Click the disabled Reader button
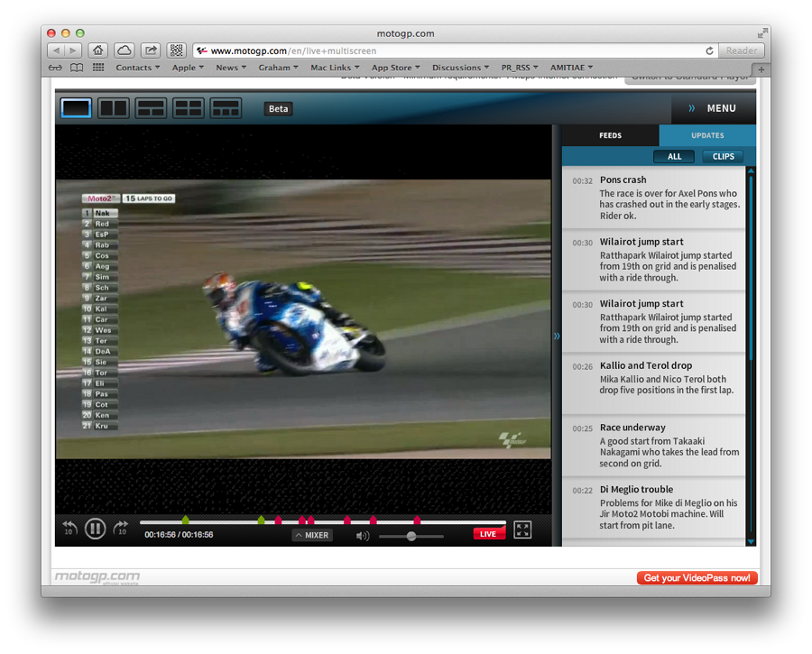The image size is (812, 654). (x=741, y=51)
